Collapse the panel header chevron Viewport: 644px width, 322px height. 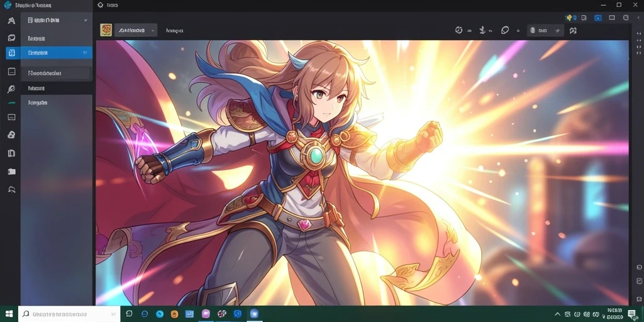tap(86, 20)
